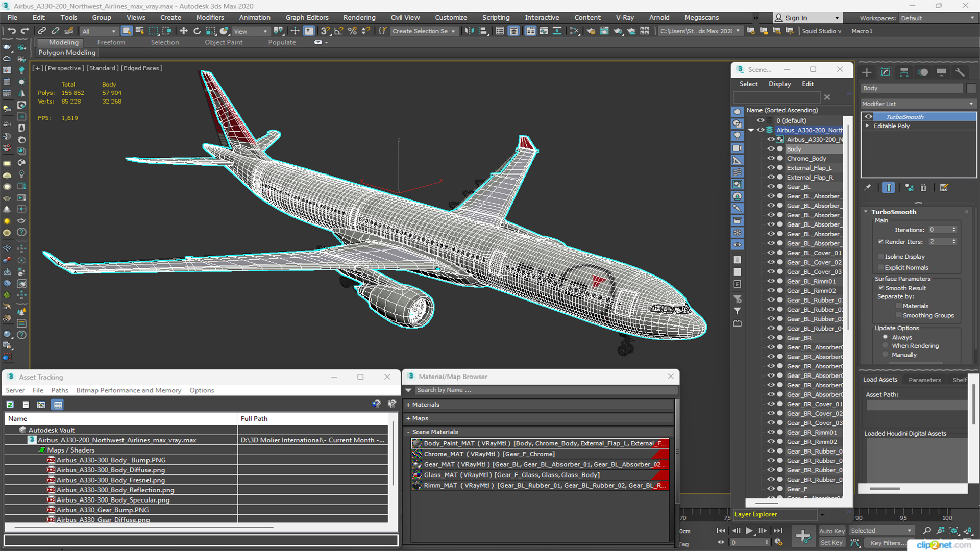This screenshot has height=551, width=980.
Task: Click the Search by Name field
Action: 546,390
